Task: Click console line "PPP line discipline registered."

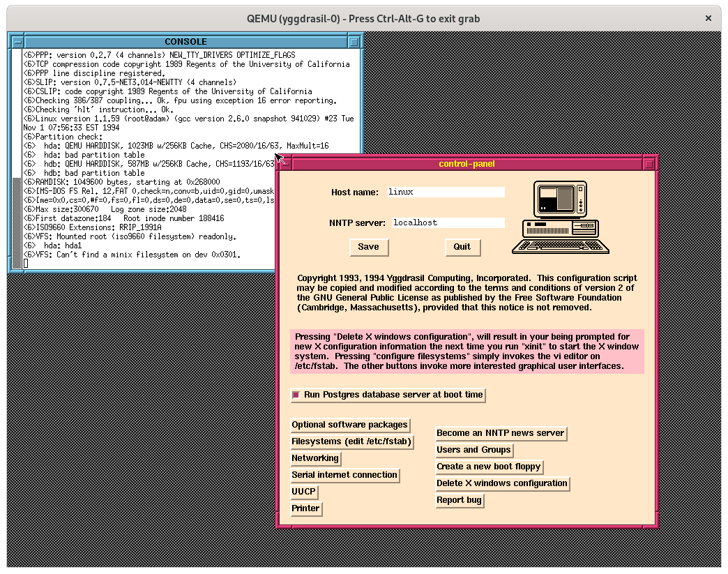Action: pyautogui.click(x=94, y=73)
